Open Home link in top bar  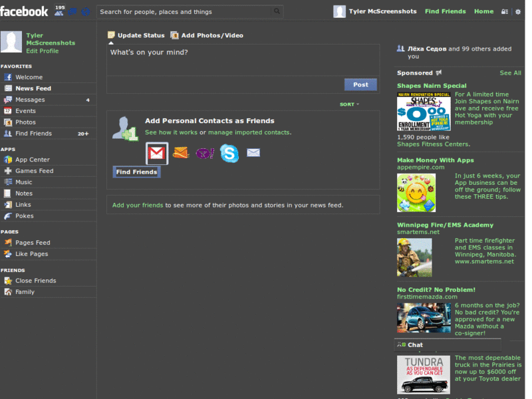point(484,11)
